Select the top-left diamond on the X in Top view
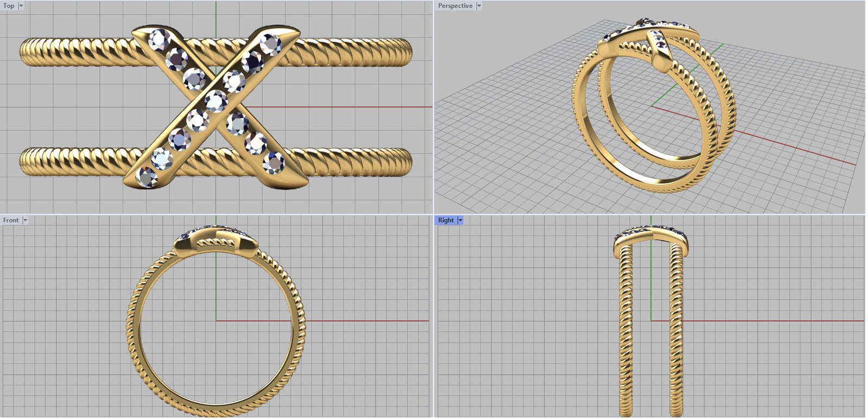 [x=158, y=39]
